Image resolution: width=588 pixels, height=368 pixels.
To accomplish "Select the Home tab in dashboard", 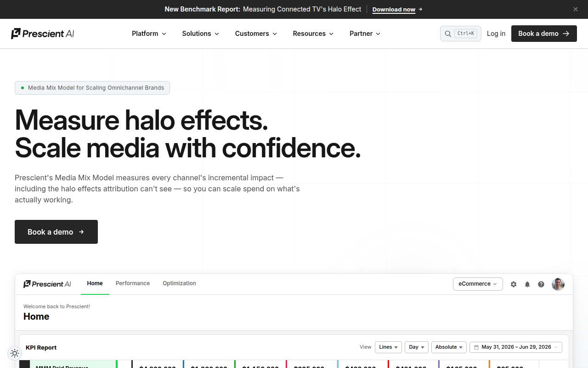I will (x=95, y=283).
